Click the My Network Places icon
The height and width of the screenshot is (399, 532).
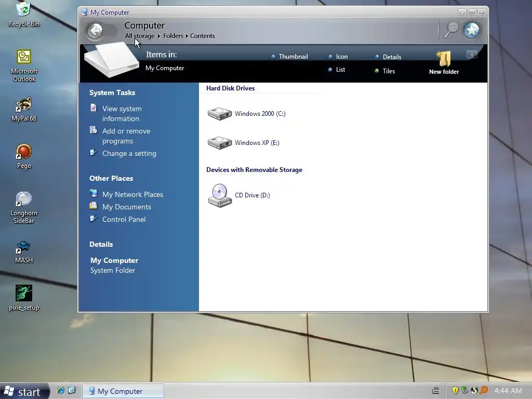tap(94, 193)
